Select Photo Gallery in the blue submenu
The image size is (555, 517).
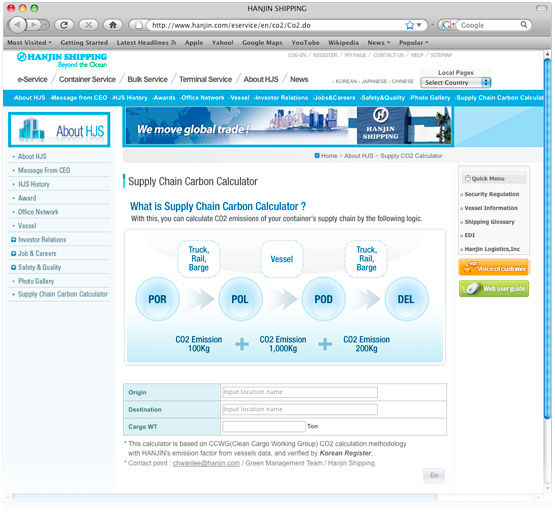point(430,98)
